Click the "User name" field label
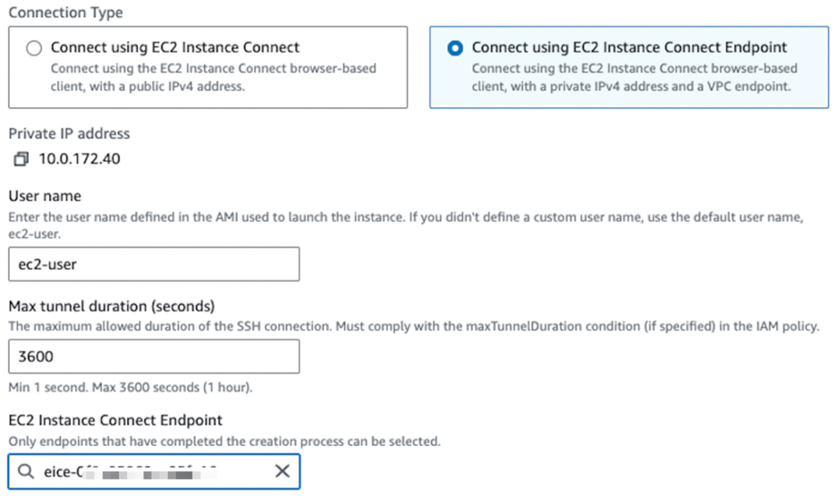 point(45,196)
